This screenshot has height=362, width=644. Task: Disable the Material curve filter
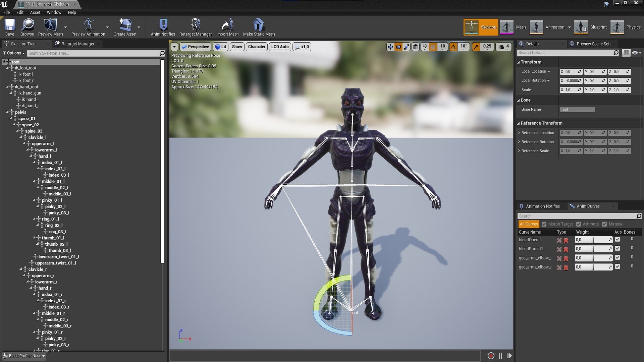pyautogui.click(x=605, y=224)
